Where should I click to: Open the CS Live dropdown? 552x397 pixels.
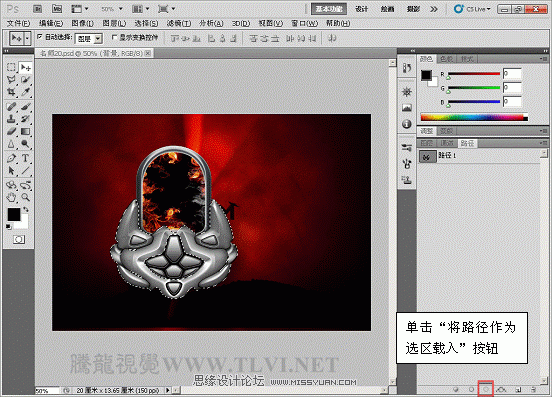pos(472,9)
